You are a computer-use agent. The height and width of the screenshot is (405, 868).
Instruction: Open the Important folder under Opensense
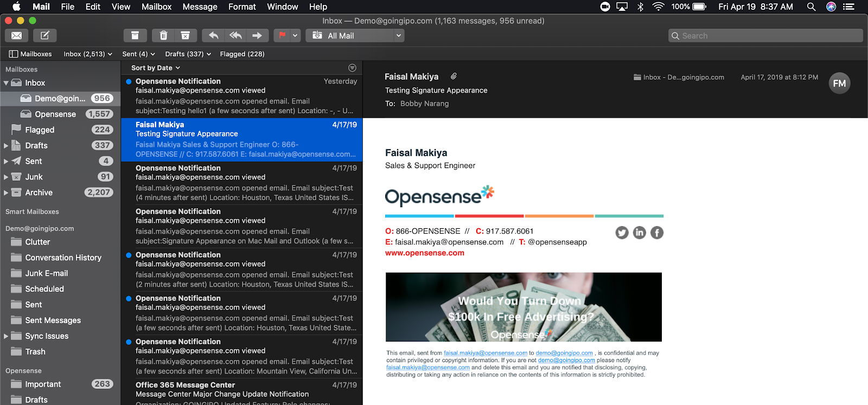pos(60,384)
